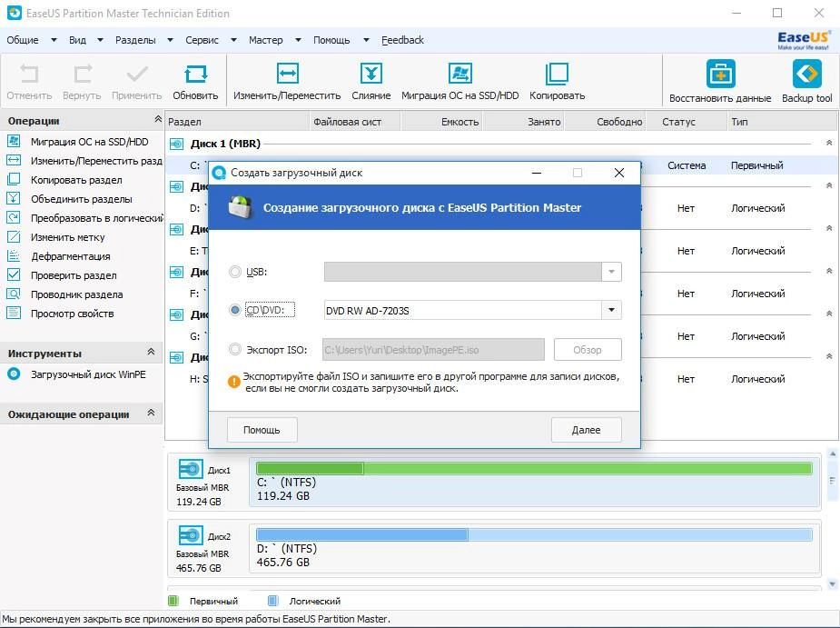The image size is (840, 628).
Task: Open the Вид menu
Action: [x=77, y=40]
